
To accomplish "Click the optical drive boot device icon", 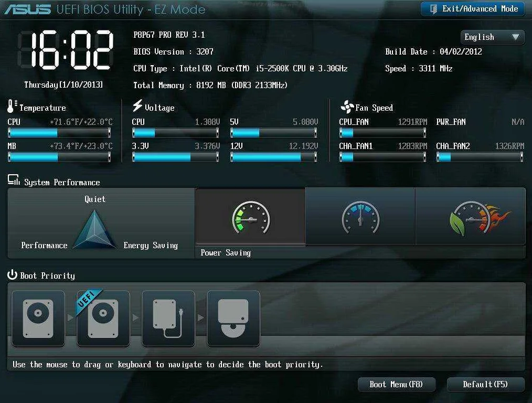I will [233, 318].
